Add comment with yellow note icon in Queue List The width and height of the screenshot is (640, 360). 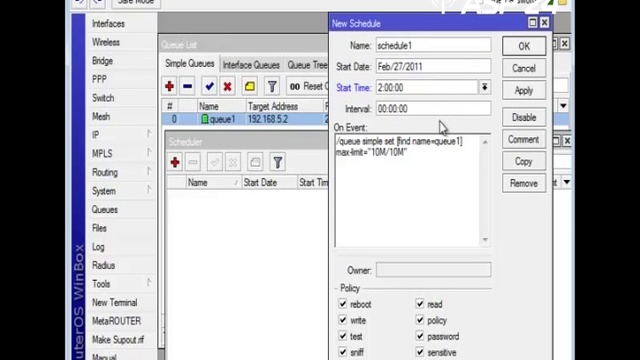pos(250,87)
